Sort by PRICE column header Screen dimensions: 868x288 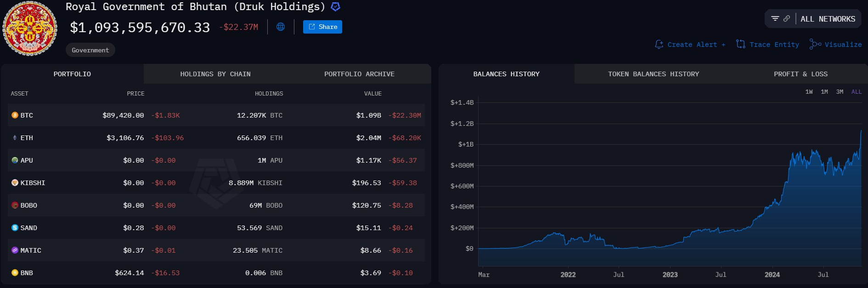(x=135, y=94)
